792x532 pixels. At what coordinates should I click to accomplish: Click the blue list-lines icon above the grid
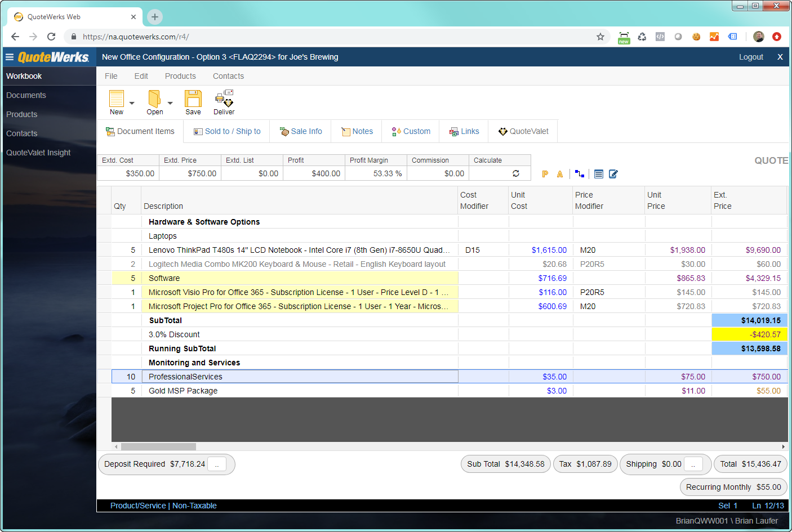598,174
